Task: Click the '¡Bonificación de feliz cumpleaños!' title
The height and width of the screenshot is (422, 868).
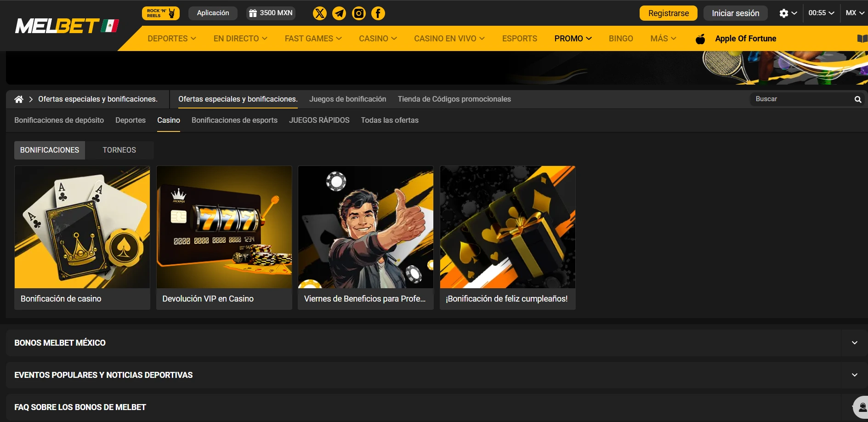Action: coord(507,299)
